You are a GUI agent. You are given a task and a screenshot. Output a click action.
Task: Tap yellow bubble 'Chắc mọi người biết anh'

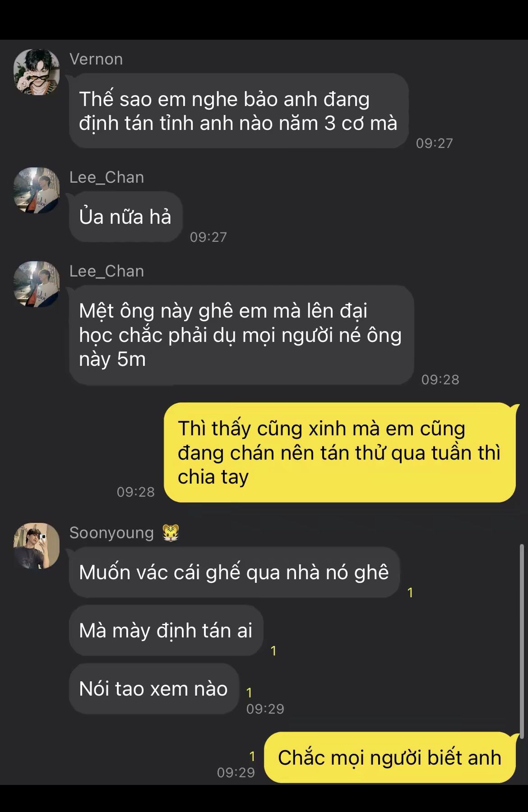point(389,757)
